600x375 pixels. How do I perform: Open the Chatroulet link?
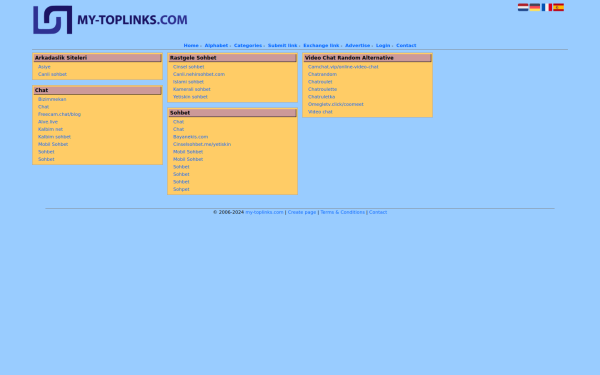point(320,82)
